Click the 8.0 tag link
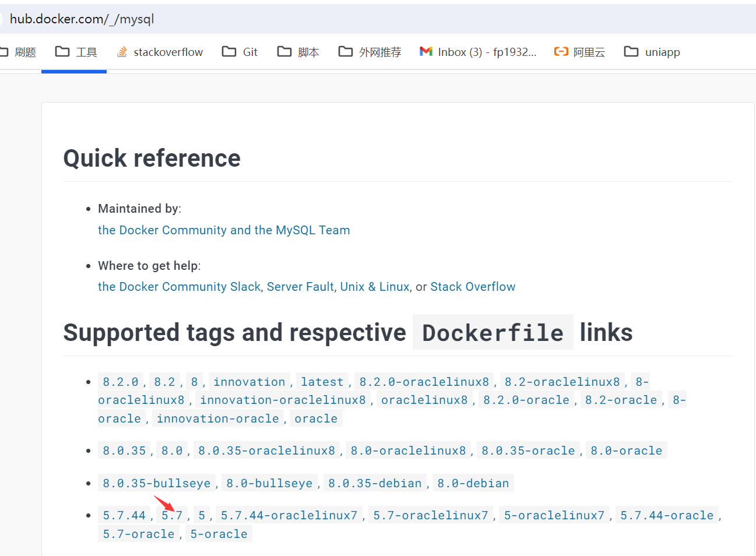 [x=172, y=451]
